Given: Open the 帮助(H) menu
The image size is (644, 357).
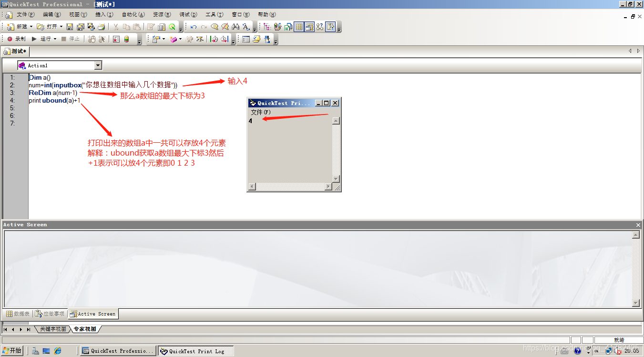Looking at the screenshot, I should [267, 15].
